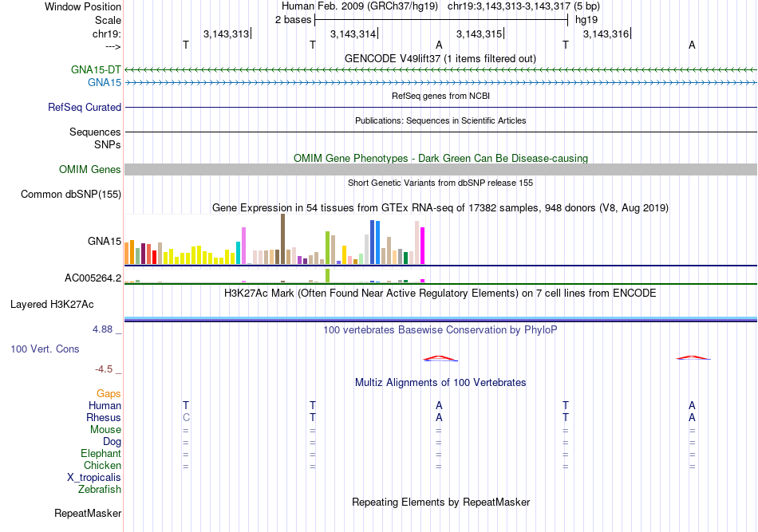This screenshot has width=758, height=532.
Task: Click the OMIM Gene Phenotypes track title
Action: pos(441,159)
